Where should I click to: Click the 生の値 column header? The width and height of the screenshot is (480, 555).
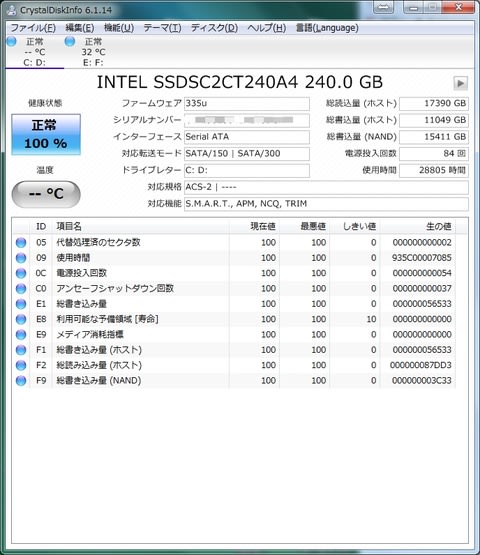click(x=418, y=226)
